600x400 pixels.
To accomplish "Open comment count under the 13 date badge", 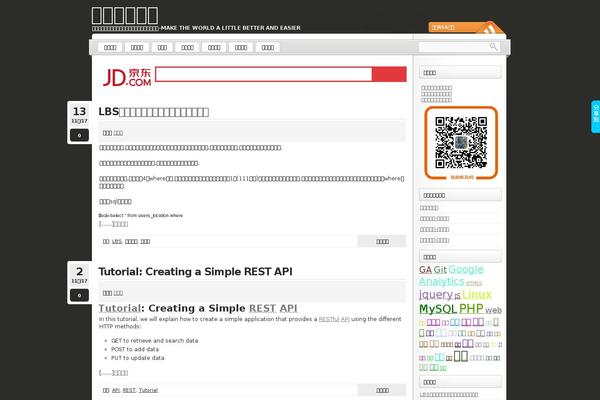I will click(79, 135).
